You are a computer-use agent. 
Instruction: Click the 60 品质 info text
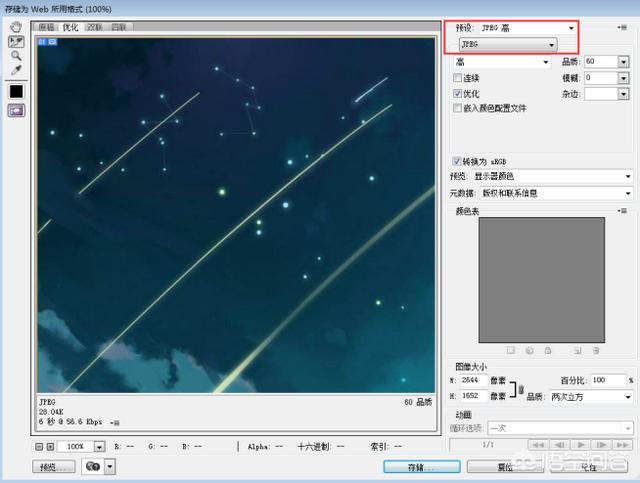click(418, 402)
